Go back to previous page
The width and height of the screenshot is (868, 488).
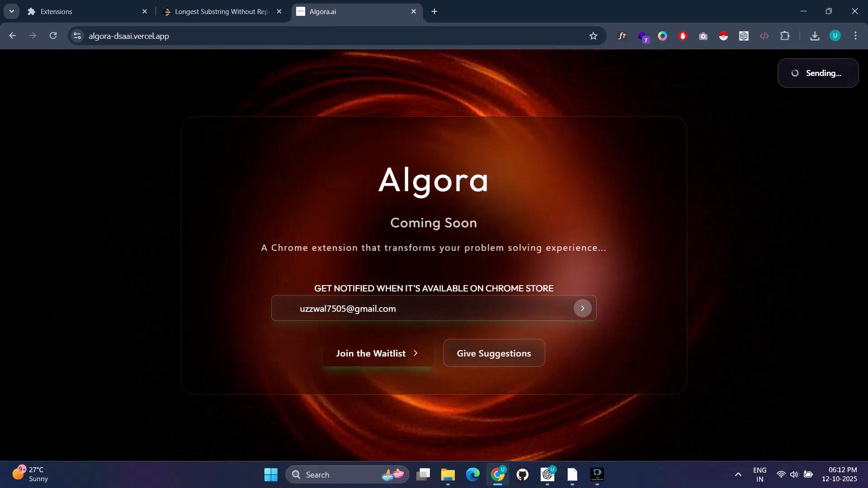click(12, 36)
